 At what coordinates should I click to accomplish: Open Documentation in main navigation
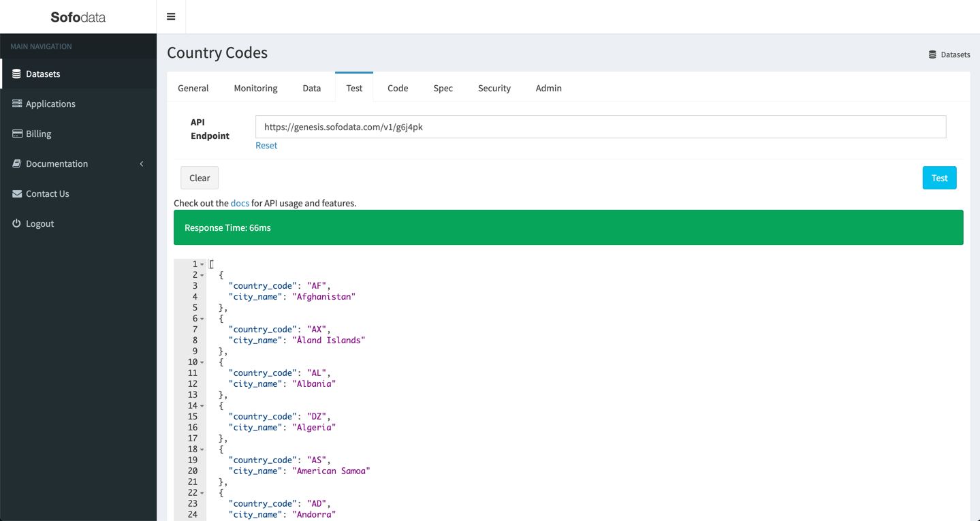pyautogui.click(x=78, y=163)
